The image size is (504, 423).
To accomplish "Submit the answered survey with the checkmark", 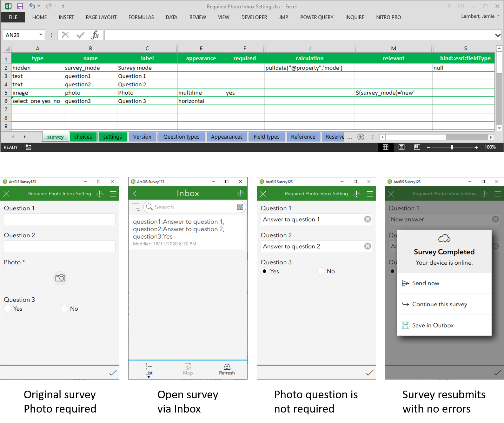I will 370,373.
